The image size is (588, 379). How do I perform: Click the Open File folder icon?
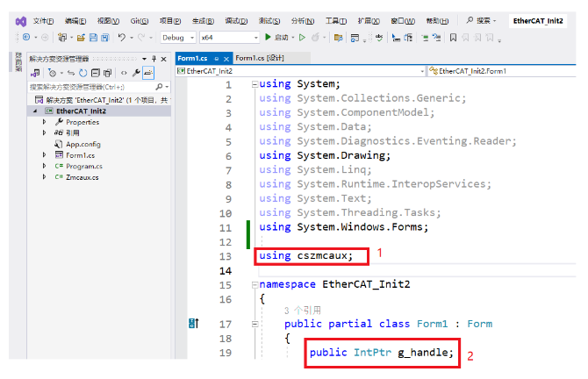81,38
